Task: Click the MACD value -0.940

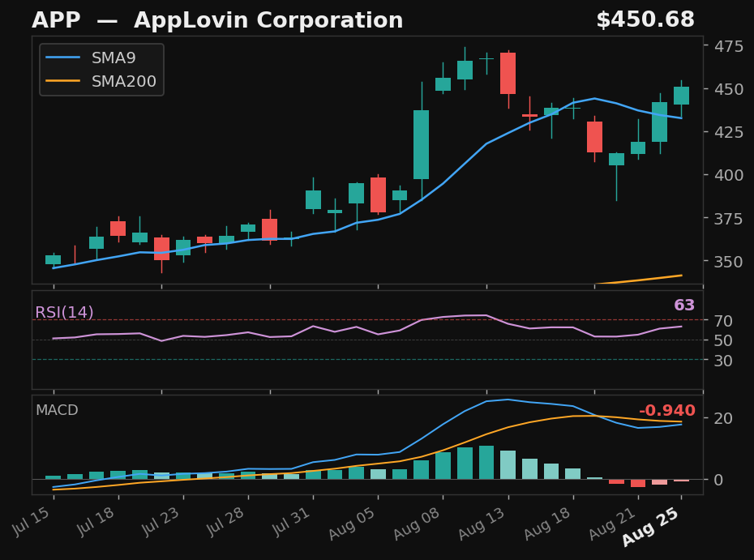Action: [667, 411]
